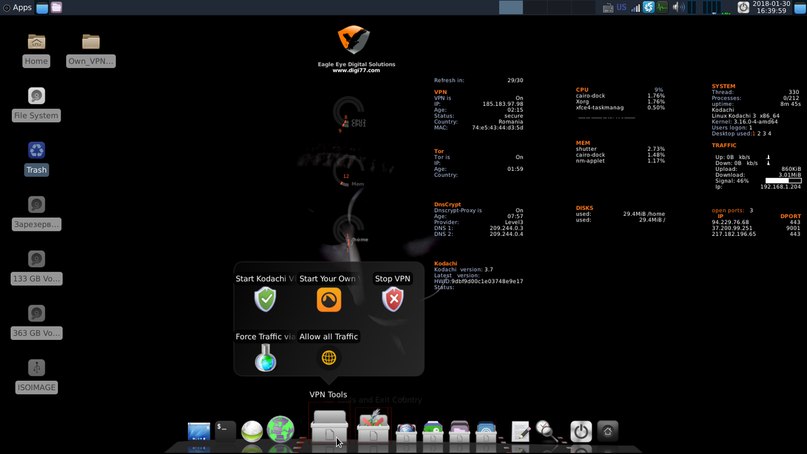
Task: Open the Apps menu in top panel
Action: pos(17,7)
